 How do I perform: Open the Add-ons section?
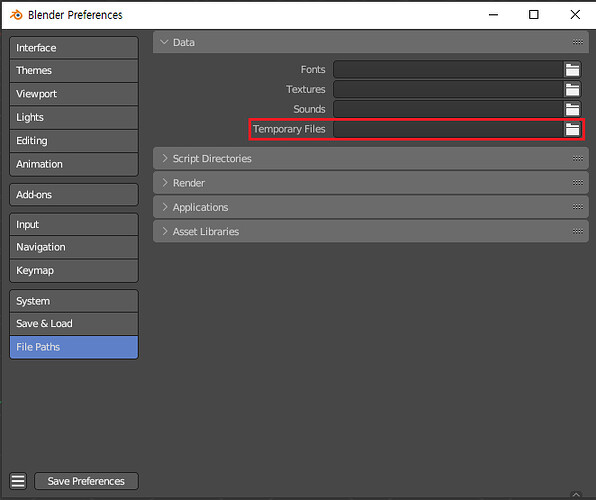pos(74,195)
